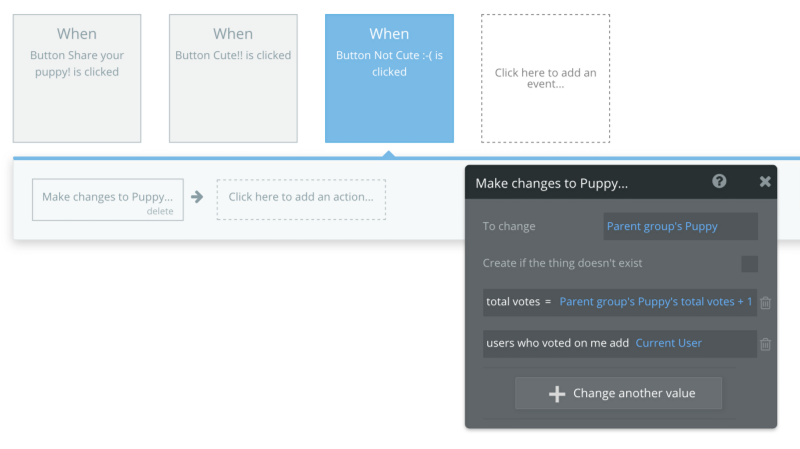
Task: Click here to add an event
Action: click(545, 78)
